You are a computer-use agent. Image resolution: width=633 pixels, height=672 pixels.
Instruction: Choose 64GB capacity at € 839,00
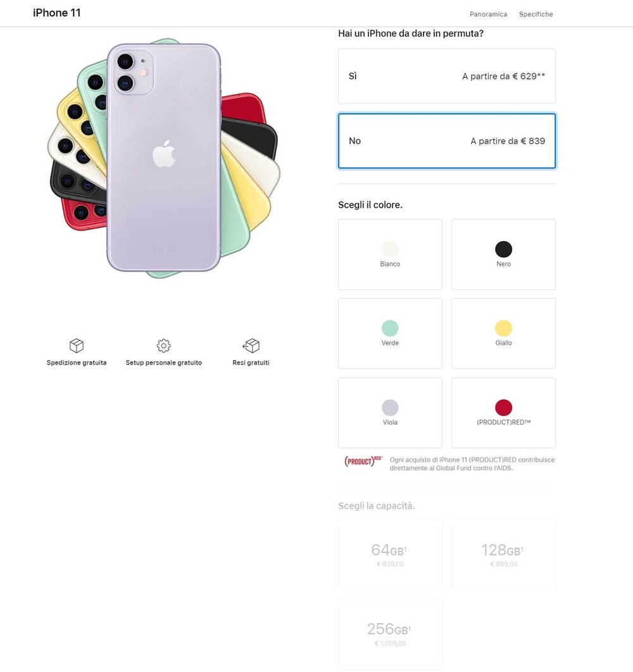(391, 556)
